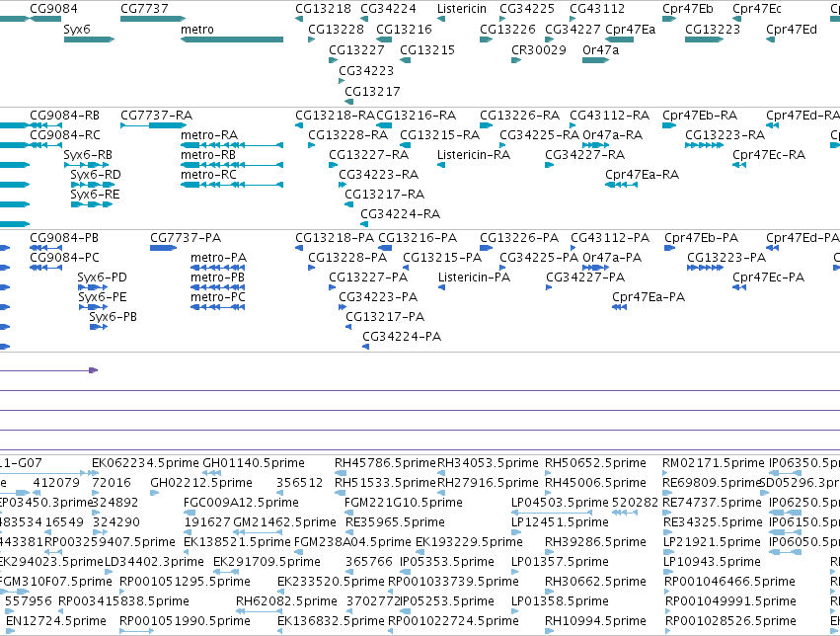Select protein Syx6-PE
840x636 pixels.
click(x=93, y=307)
